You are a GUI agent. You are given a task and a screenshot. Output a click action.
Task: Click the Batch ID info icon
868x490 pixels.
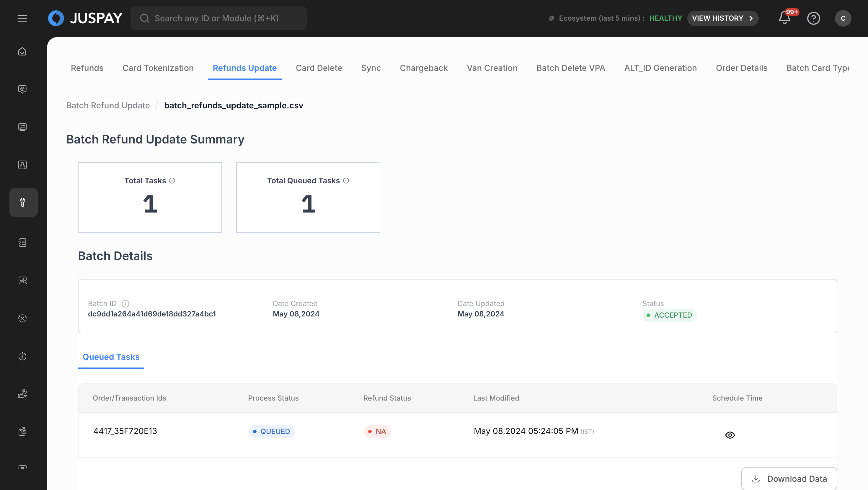coord(125,304)
